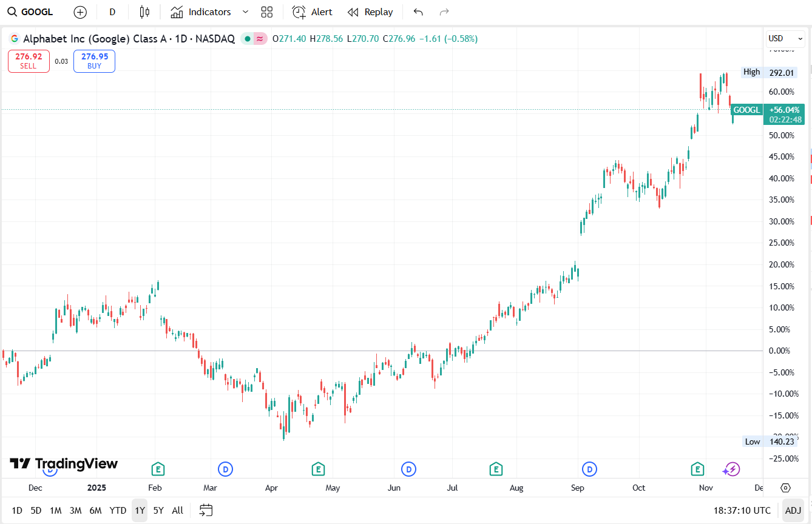The width and height of the screenshot is (812, 524).
Task: Add a compare symbol with plus icon
Action: (80, 12)
